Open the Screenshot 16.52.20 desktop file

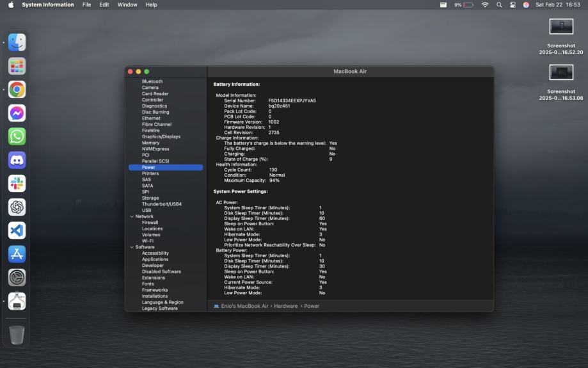[x=561, y=27]
